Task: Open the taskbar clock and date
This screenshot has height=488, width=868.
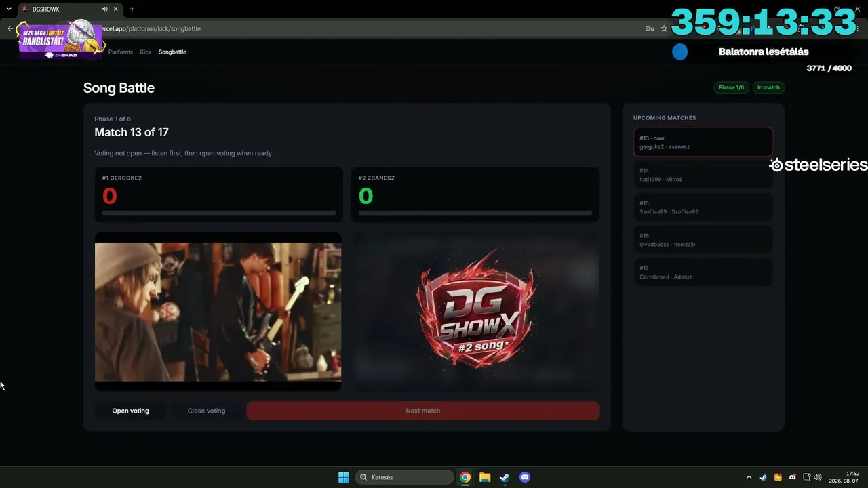Action: coord(844,477)
